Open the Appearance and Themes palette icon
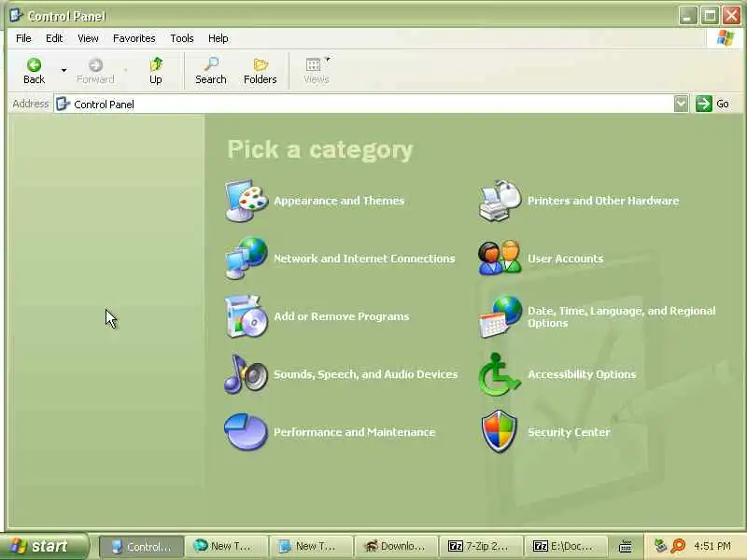The image size is (747, 560). click(x=246, y=201)
